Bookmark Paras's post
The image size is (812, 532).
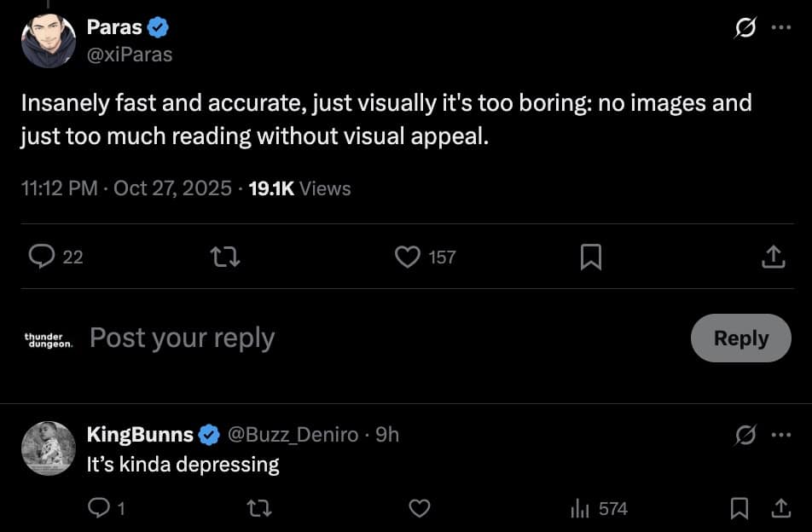tap(593, 257)
